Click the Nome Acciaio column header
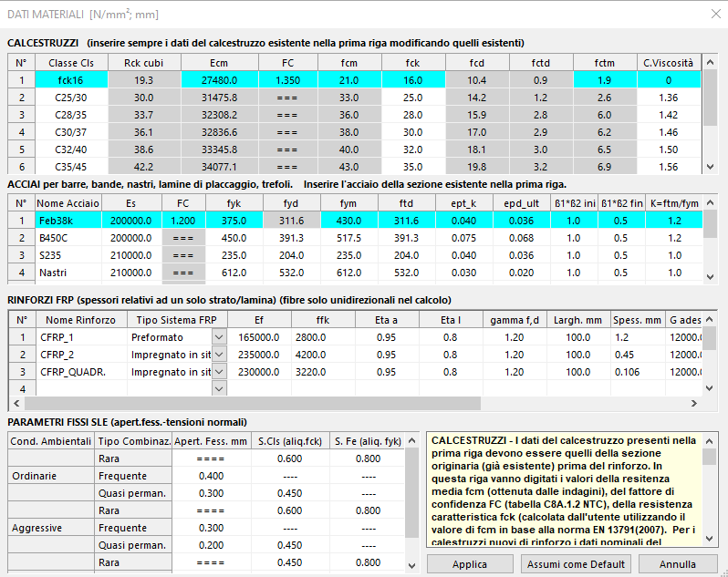The height and width of the screenshot is (577, 728). [x=68, y=203]
